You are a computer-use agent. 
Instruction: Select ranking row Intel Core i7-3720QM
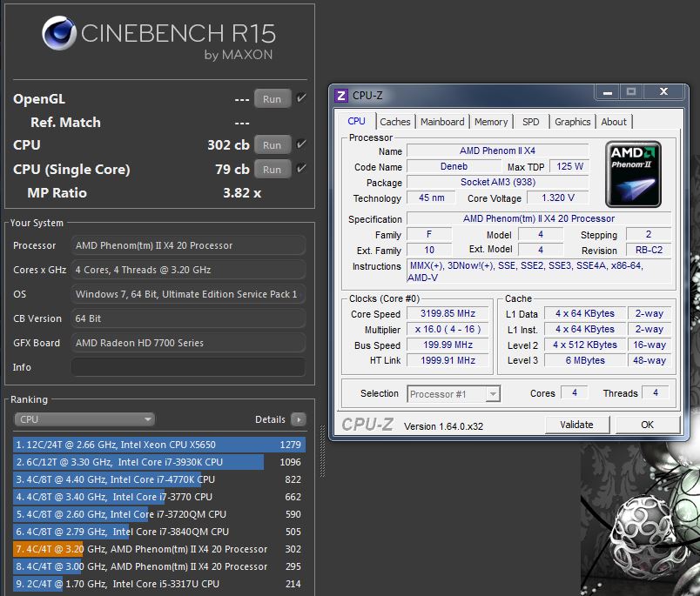click(x=159, y=514)
